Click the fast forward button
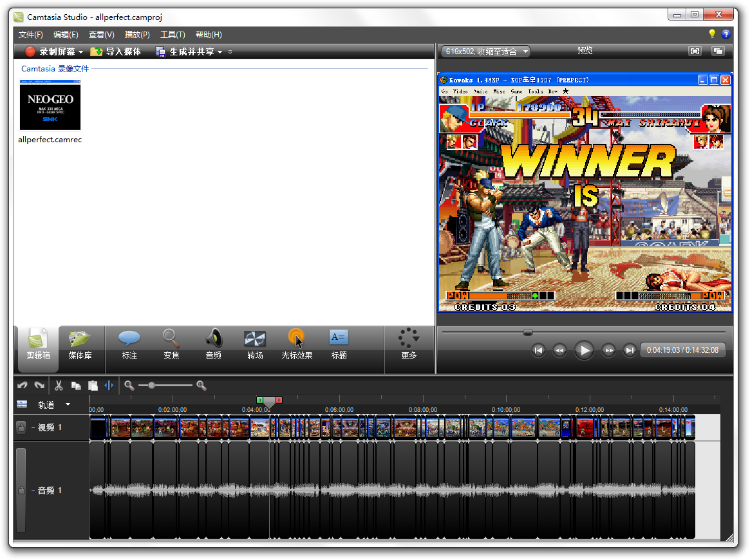This screenshot has width=750, height=560. [608, 351]
